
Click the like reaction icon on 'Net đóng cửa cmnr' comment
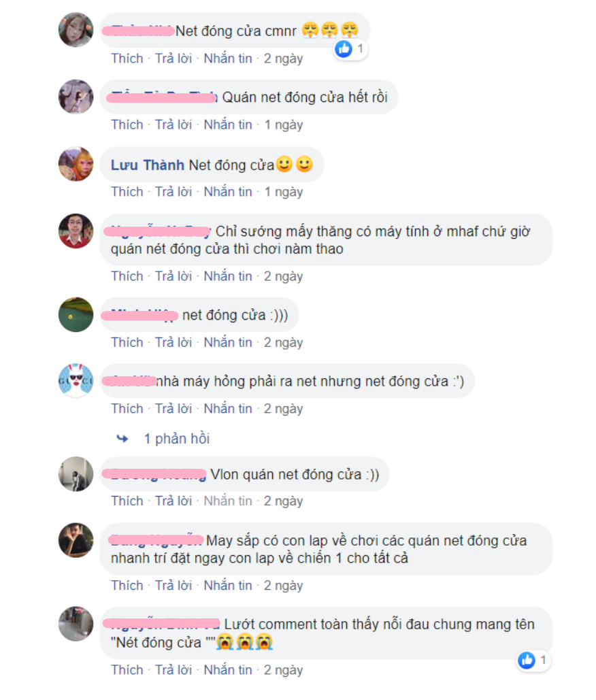(x=344, y=49)
